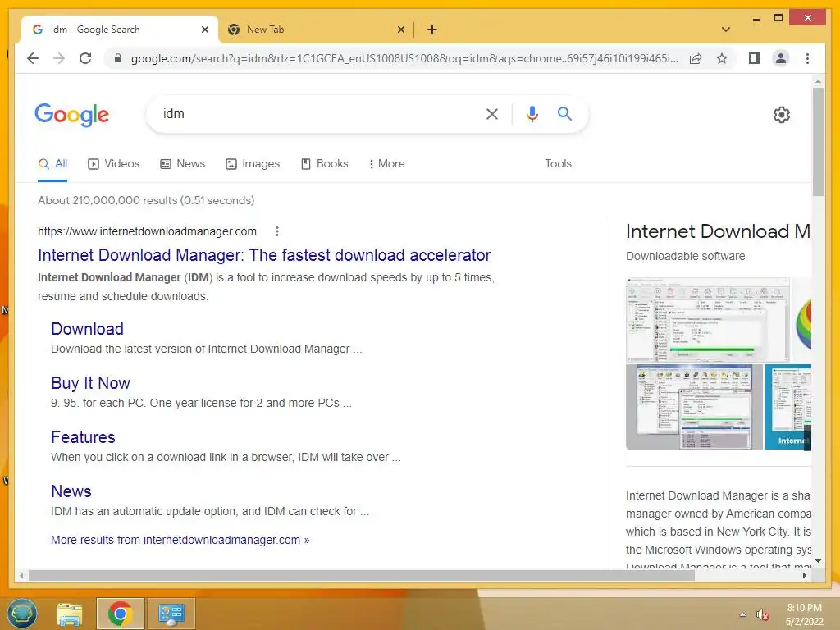Show hidden system tray icons

(x=742, y=614)
